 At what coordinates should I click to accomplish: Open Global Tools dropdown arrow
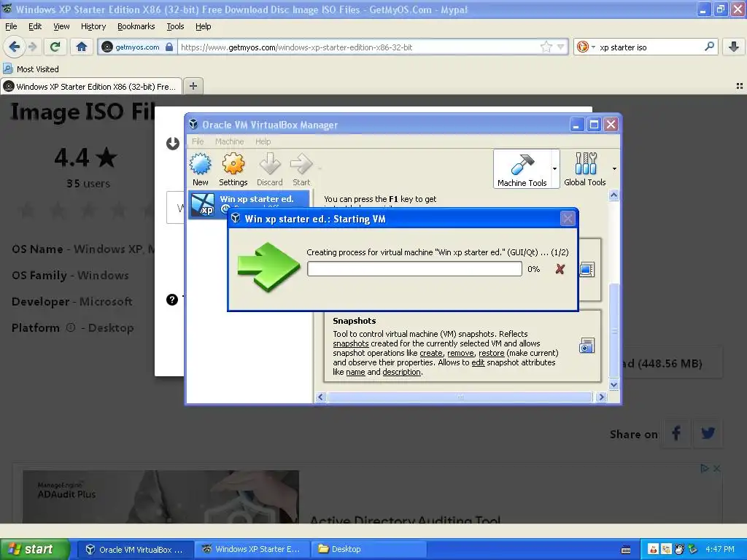point(614,169)
